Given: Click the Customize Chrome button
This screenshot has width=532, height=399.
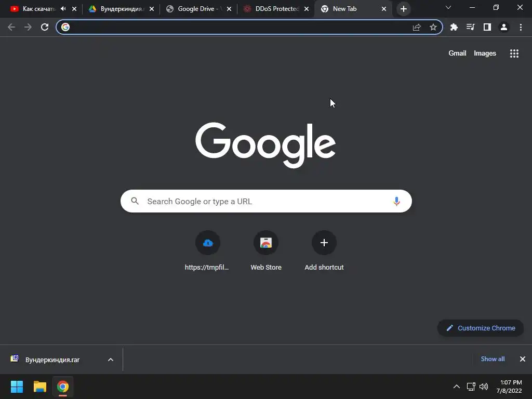Looking at the screenshot, I should (481, 328).
